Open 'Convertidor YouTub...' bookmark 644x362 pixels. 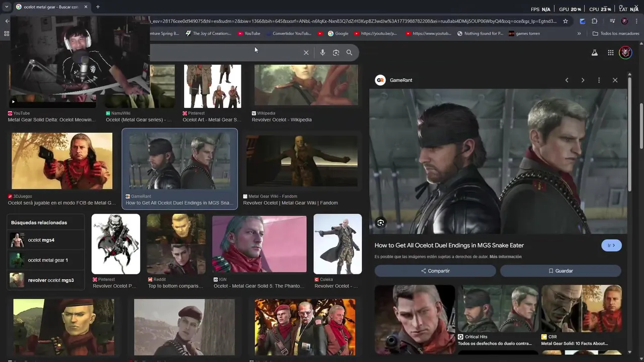[x=288, y=34]
